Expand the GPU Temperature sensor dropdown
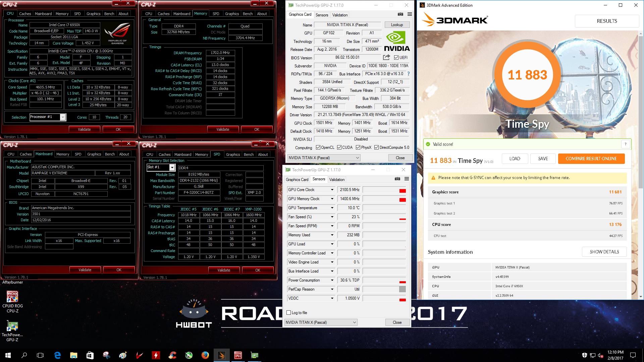This screenshot has height=362, width=644. click(x=332, y=208)
